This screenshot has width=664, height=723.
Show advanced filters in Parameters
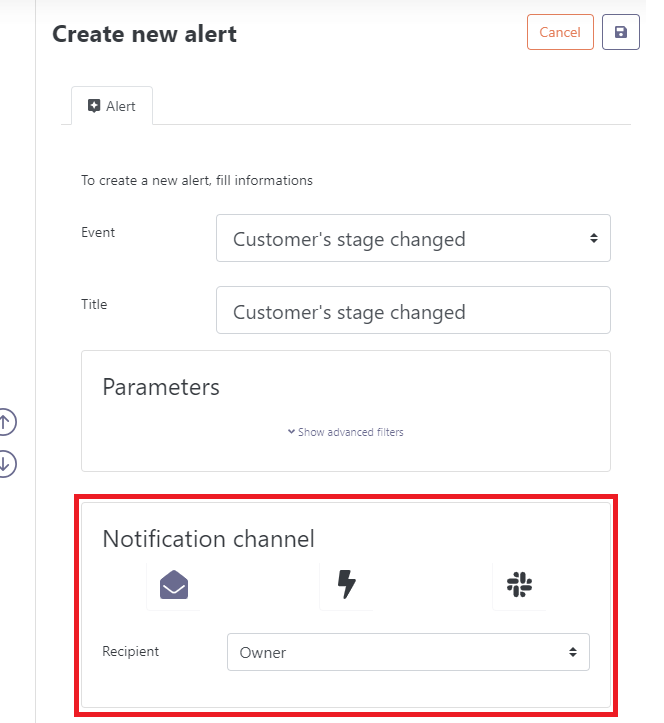point(350,432)
